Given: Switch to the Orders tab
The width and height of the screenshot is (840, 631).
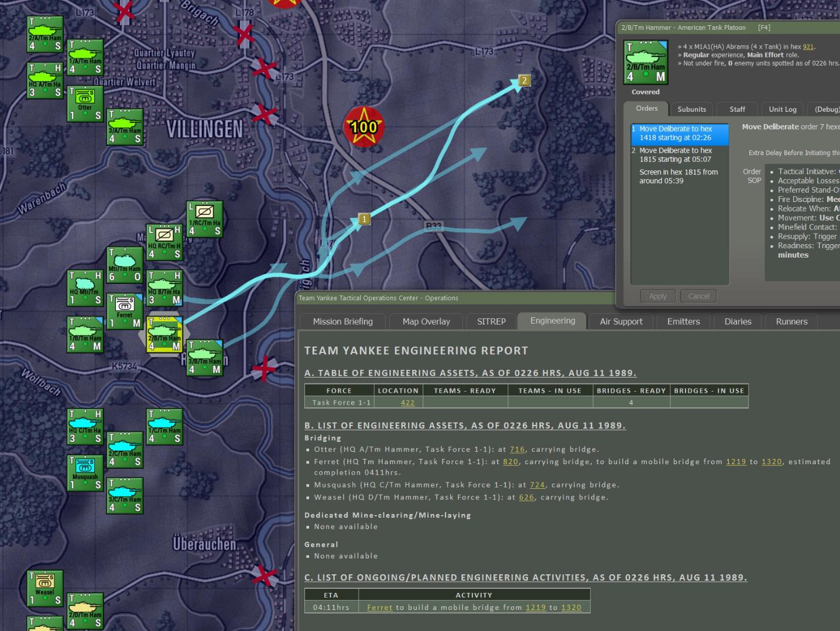Looking at the screenshot, I should tap(647, 108).
